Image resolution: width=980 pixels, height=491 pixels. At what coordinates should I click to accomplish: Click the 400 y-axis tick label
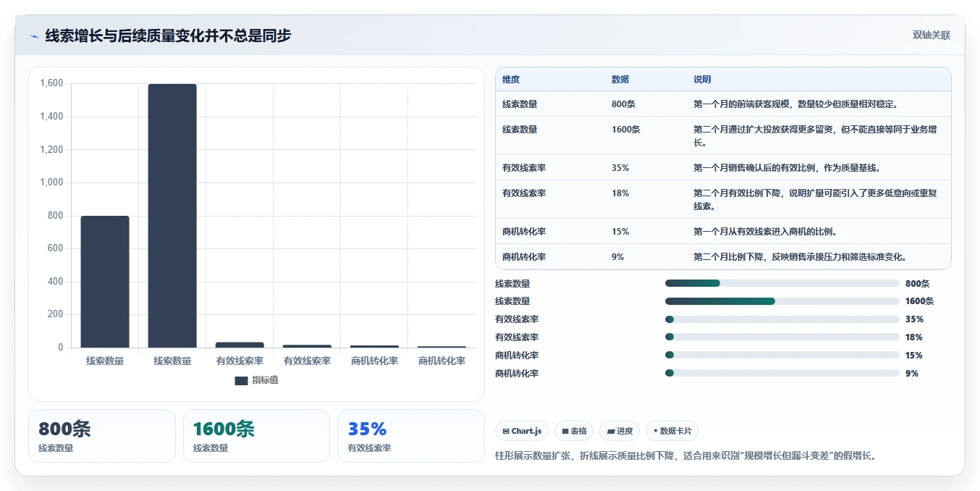click(56, 282)
